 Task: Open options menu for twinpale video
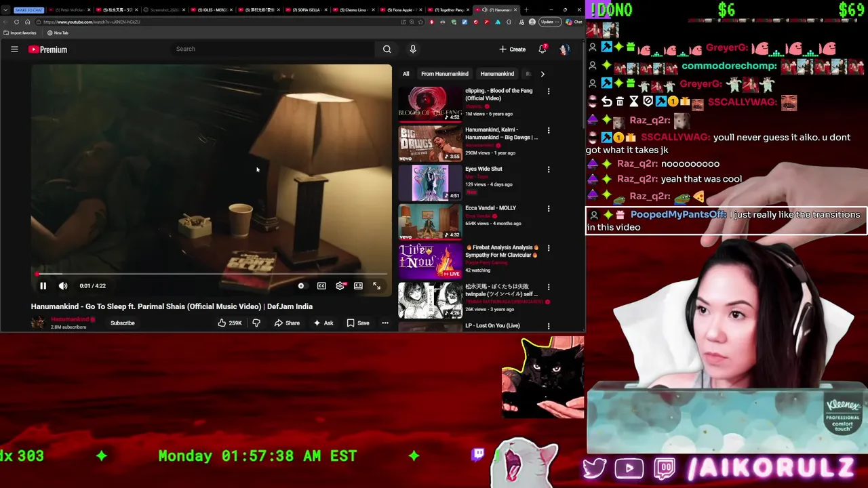[549, 287]
